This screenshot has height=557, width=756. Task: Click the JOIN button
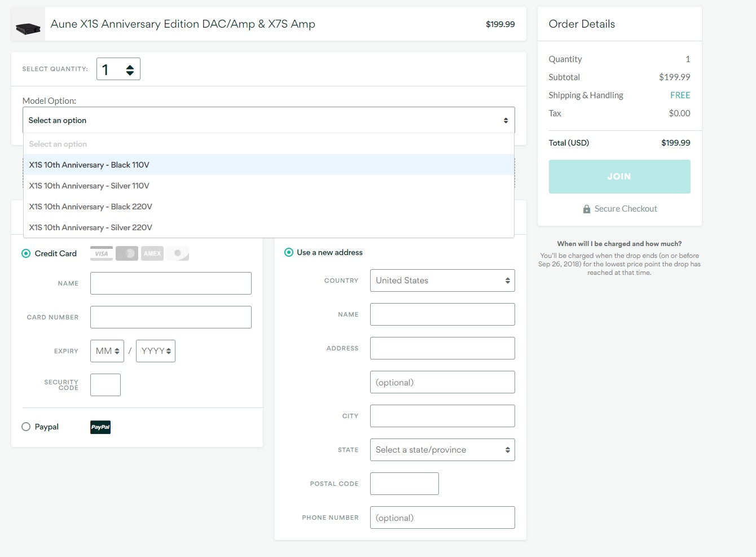tap(619, 177)
